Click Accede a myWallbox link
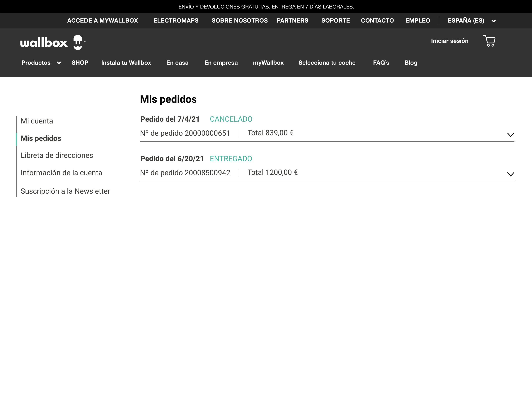532x397 pixels. click(102, 21)
